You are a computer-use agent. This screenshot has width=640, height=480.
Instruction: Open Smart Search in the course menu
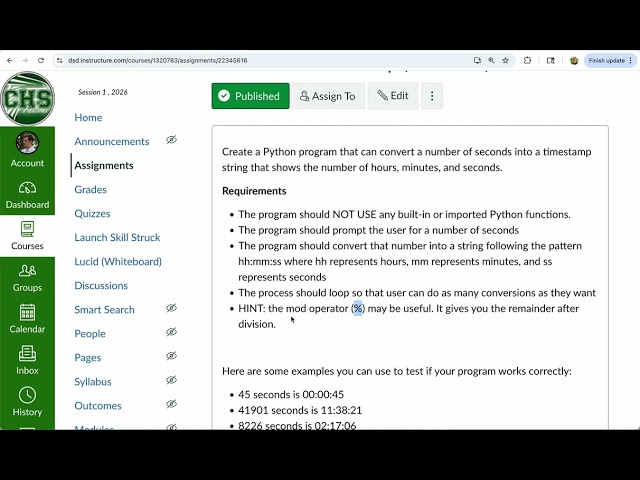pos(104,310)
